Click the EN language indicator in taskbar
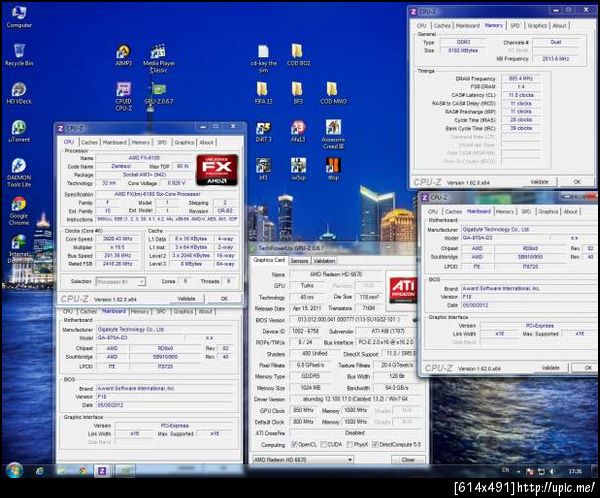This screenshot has height=498, width=600. (505, 470)
